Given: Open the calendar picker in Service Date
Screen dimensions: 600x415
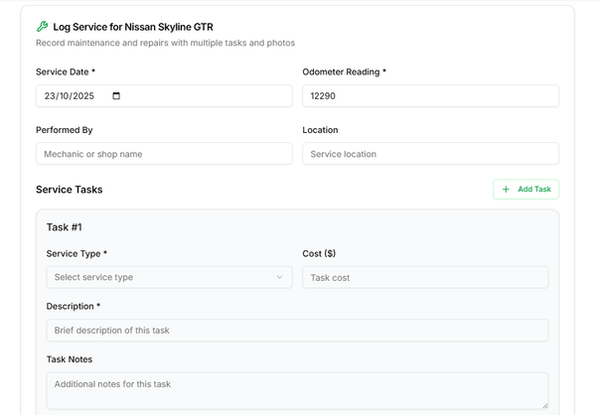Looking at the screenshot, I should [116, 96].
